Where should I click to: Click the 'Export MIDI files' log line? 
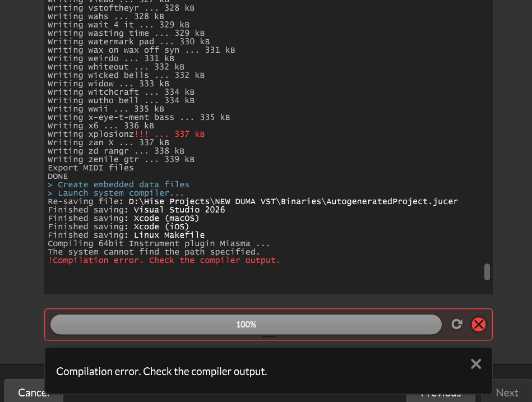(91, 168)
